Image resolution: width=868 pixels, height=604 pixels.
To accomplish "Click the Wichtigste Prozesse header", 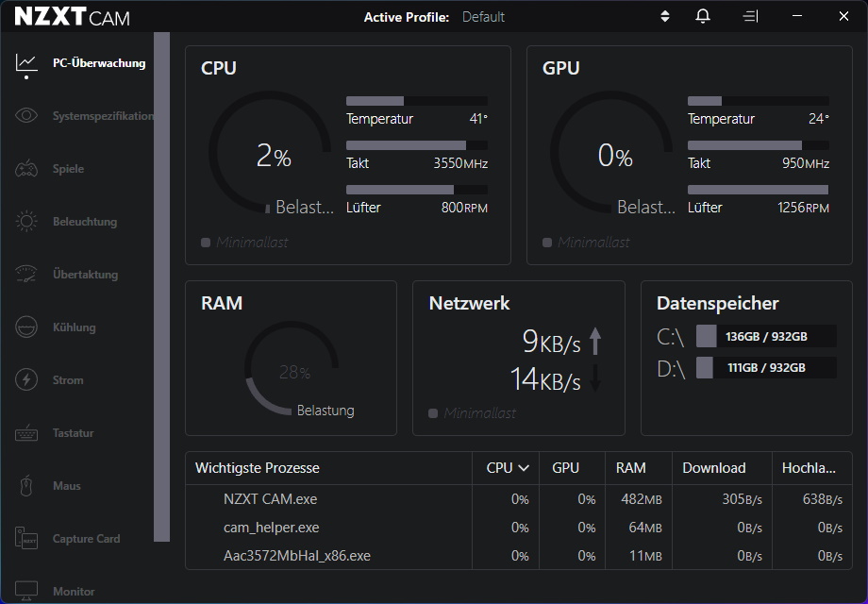I will coord(258,468).
